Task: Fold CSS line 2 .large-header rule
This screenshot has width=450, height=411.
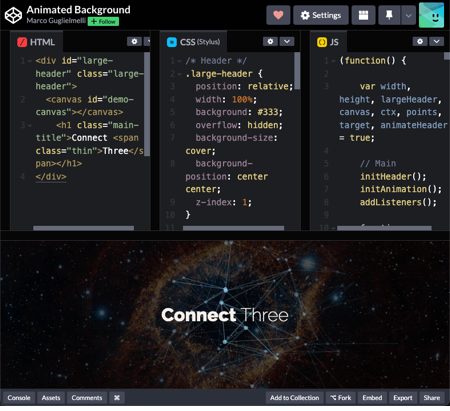Action: click(x=180, y=74)
